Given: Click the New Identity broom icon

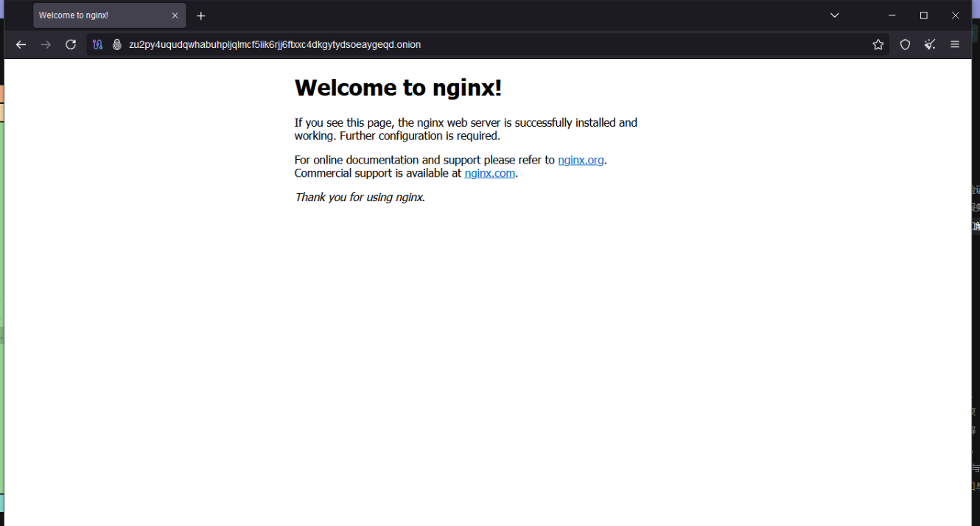Looking at the screenshot, I should point(930,45).
